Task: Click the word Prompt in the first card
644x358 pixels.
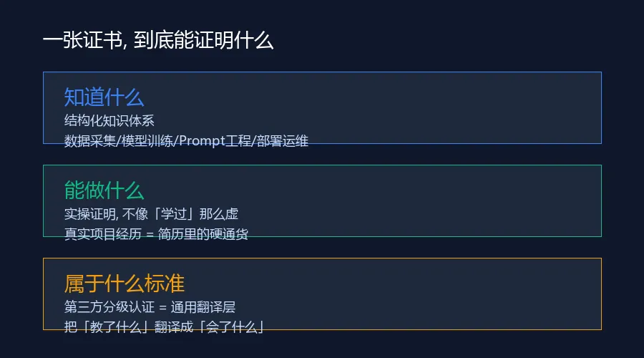Action: tap(202, 141)
